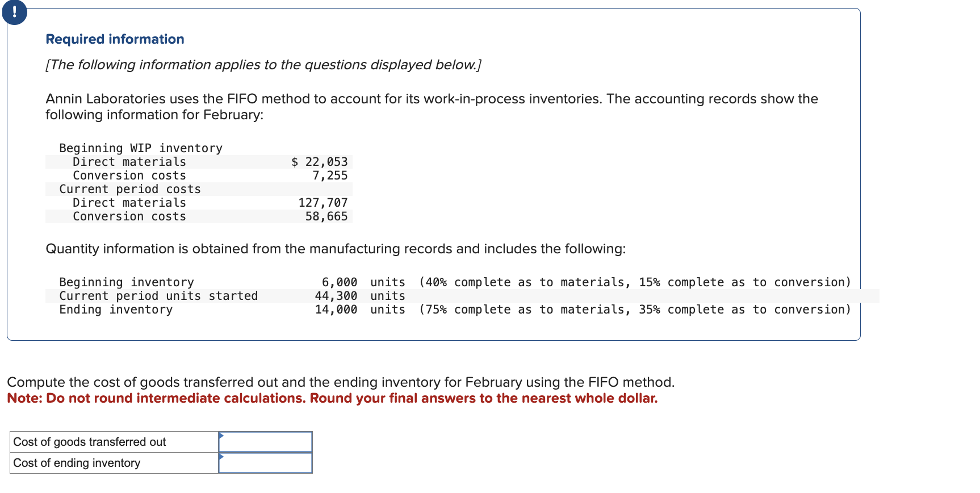Click the 6,000 units beginning inventory figure

(x=339, y=282)
